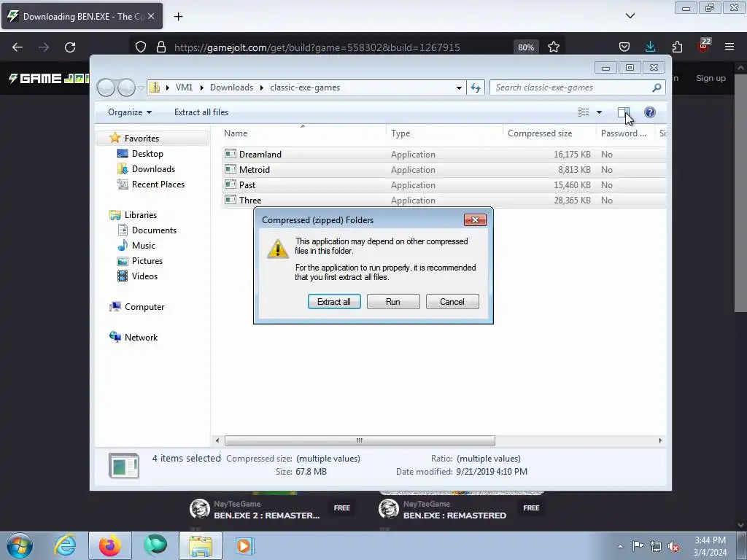Open the Organize menu

coord(130,112)
